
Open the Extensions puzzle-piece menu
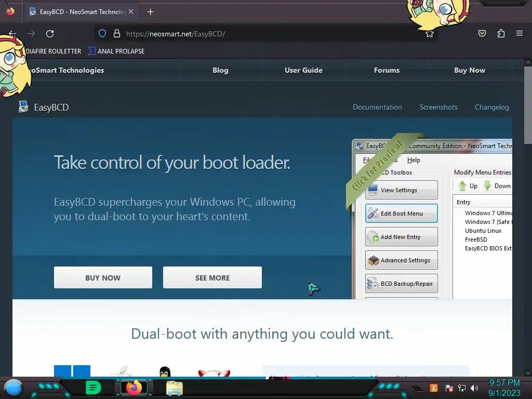pos(501,34)
